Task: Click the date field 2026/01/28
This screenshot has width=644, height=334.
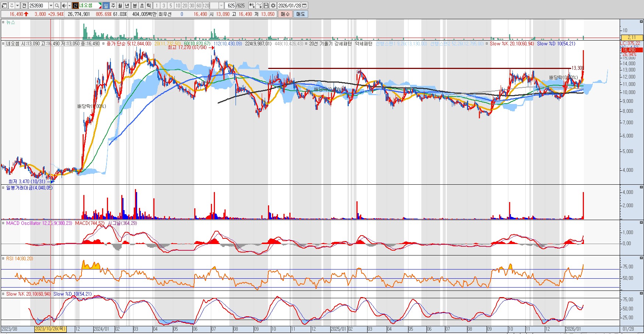Action: [x=289, y=6]
